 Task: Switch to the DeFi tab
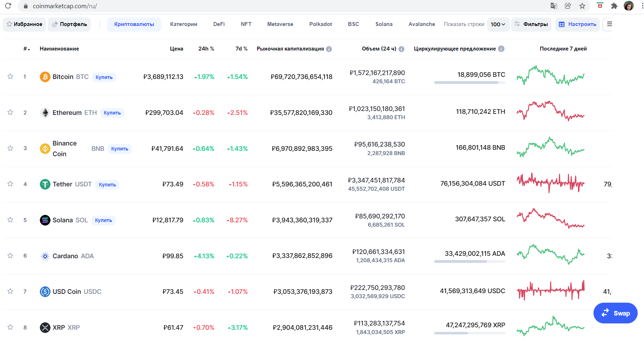pyautogui.click(x=219, y=24)
